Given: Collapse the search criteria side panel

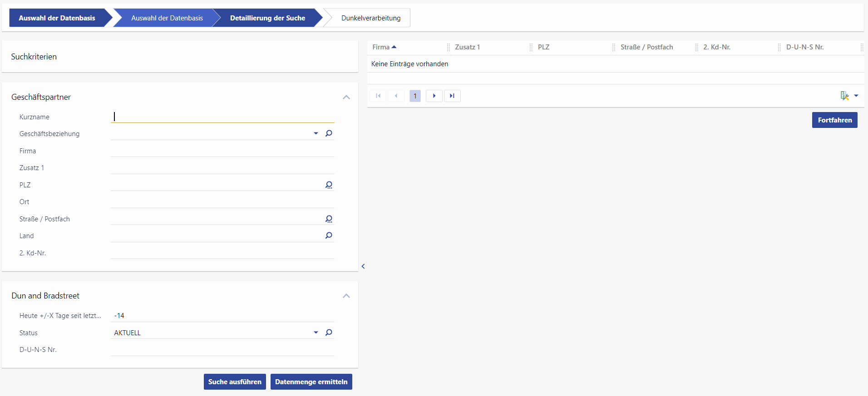Looking at the screenshot, I should [363, 266].
